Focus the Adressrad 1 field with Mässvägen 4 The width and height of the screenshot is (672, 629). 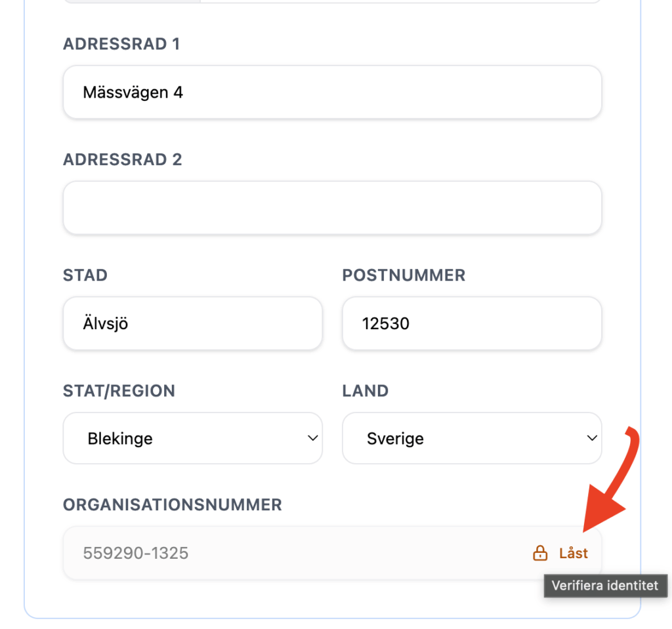coord(332,92)
